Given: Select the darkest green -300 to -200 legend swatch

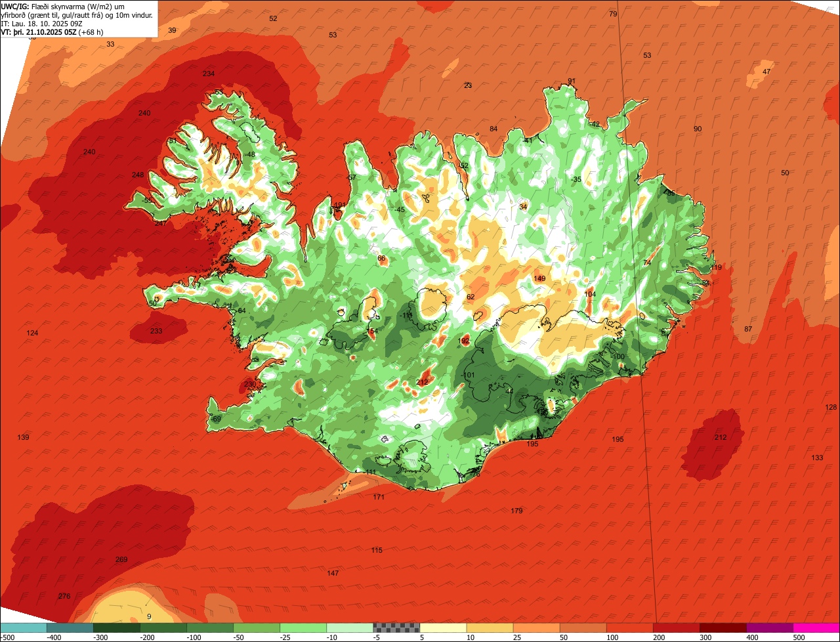Looking at the screenshot, I should (x=116, y=628).
